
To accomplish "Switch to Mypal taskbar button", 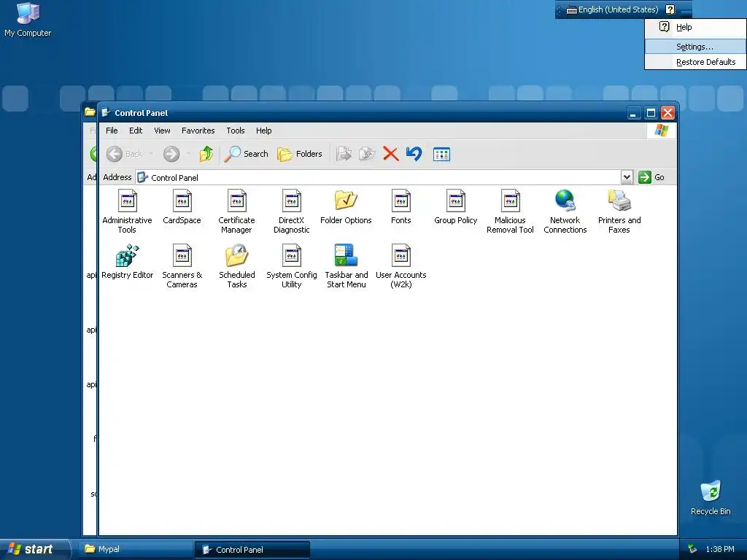I will (x=137, y=549).
